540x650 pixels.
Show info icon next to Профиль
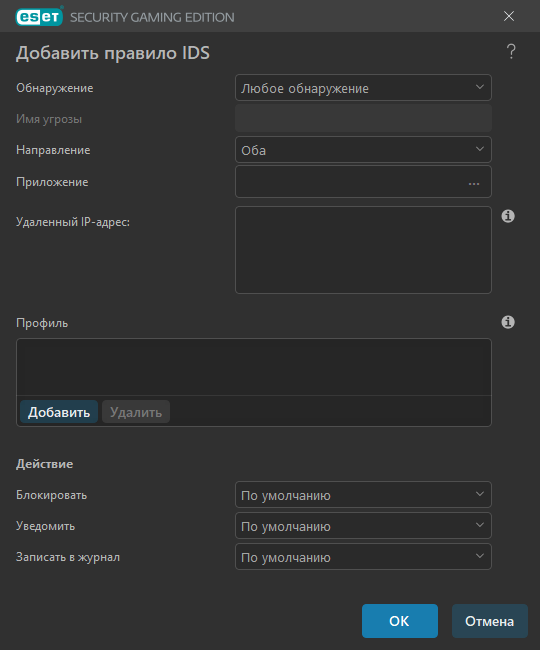pyautogui.click(x=508, y=322)
